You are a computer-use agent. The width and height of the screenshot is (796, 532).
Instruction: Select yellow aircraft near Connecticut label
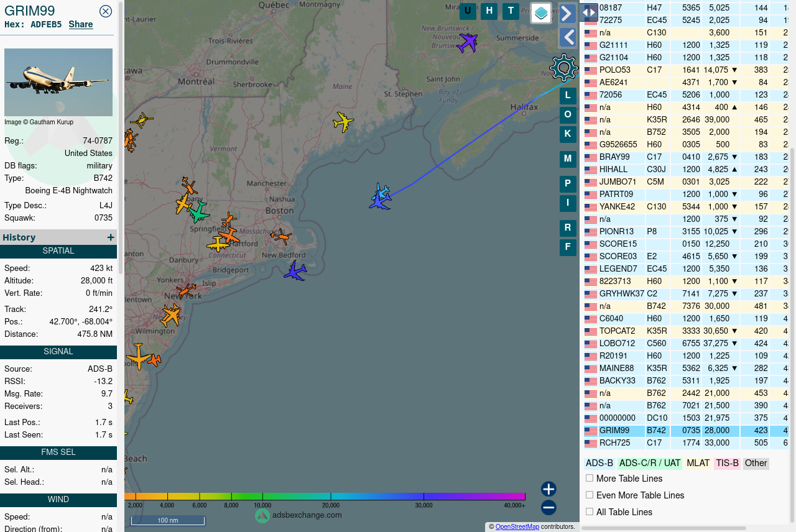point(218,244)
